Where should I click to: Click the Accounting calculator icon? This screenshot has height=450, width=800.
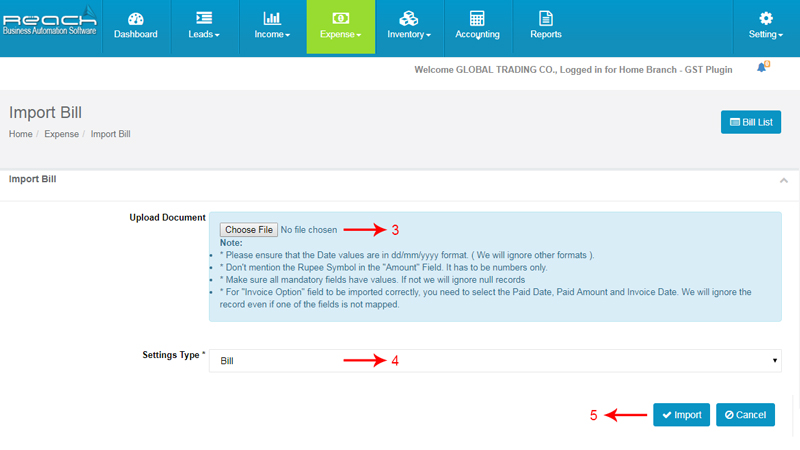pyautogui.click(x=477, y=18)
